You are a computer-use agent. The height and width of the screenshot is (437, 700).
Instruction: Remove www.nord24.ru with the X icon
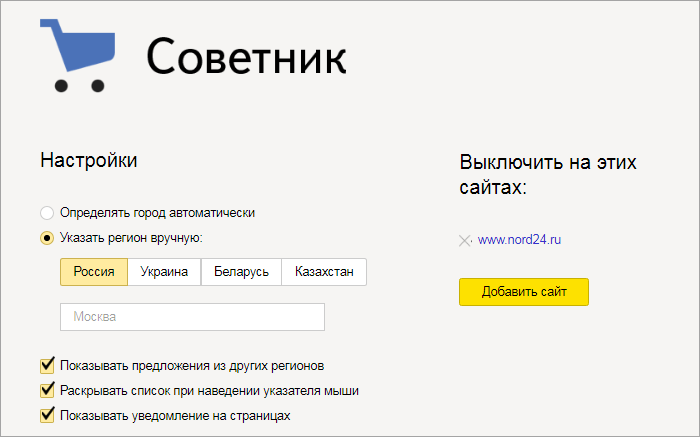[x=465, y=241]
